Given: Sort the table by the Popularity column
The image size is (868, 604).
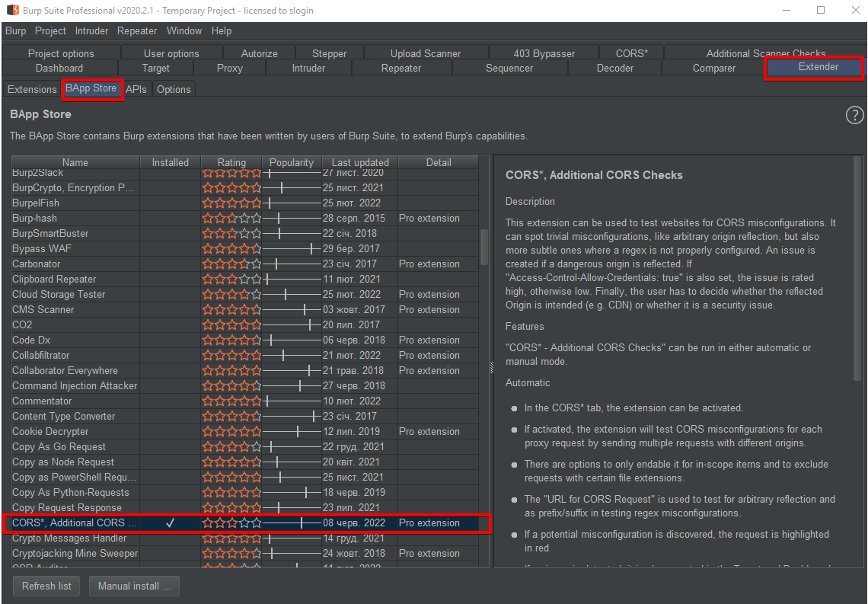Looking at the screenshot, I should [291, 162].
